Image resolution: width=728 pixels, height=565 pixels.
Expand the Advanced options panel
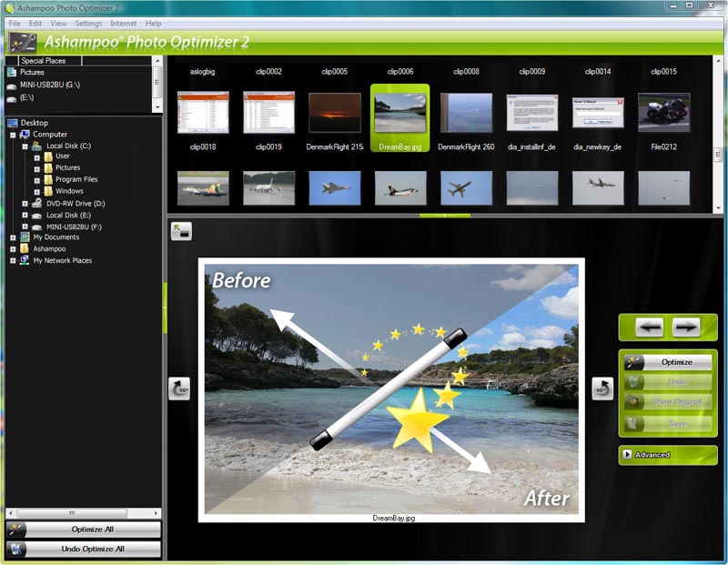tap(668, 454)
